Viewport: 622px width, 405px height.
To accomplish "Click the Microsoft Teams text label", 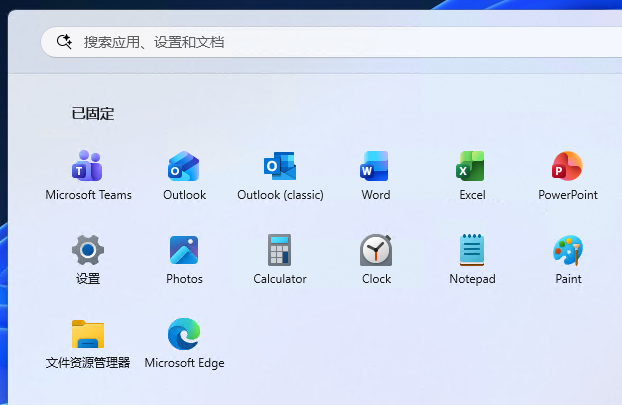I will 88,195.
